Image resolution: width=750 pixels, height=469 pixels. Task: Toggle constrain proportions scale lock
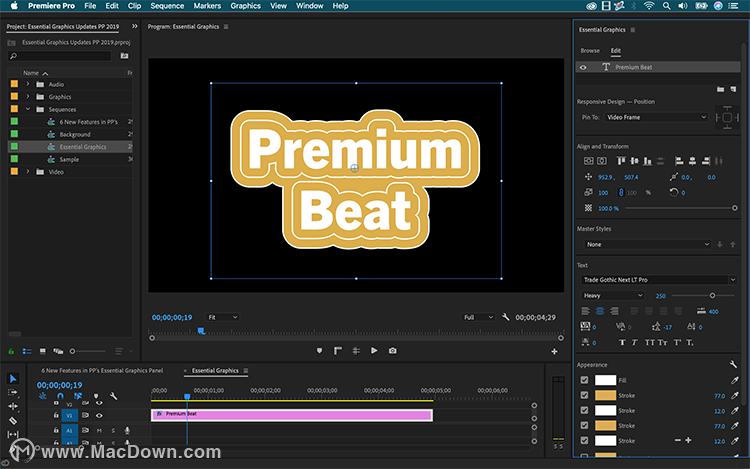(x=621, y=192)
